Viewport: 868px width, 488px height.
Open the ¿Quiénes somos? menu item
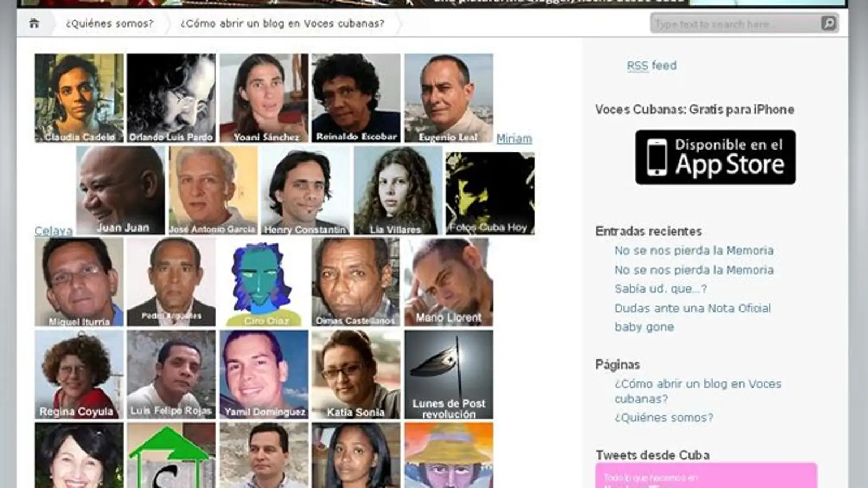[110, 23]
